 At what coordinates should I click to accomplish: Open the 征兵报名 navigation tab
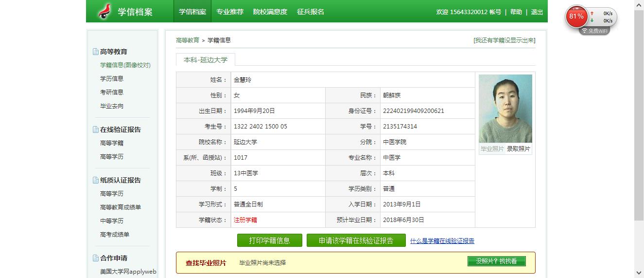pyautogui.click(x=311, y=12)
